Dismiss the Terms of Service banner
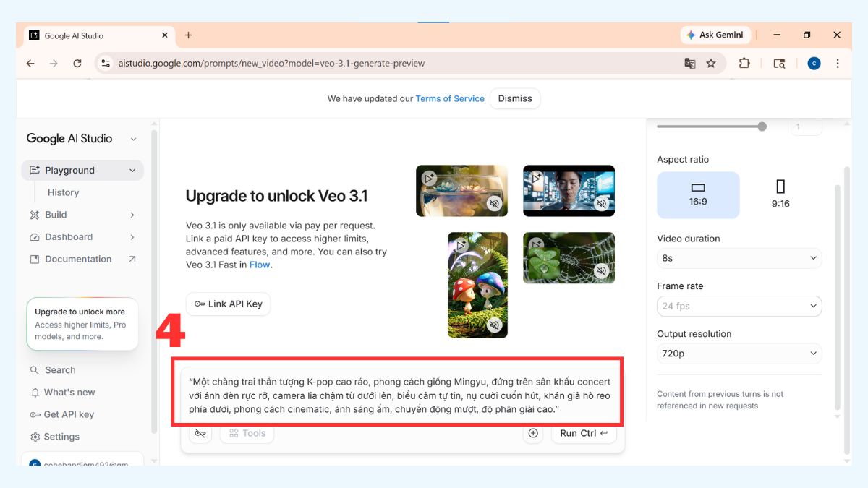 (x=515, y=99)
